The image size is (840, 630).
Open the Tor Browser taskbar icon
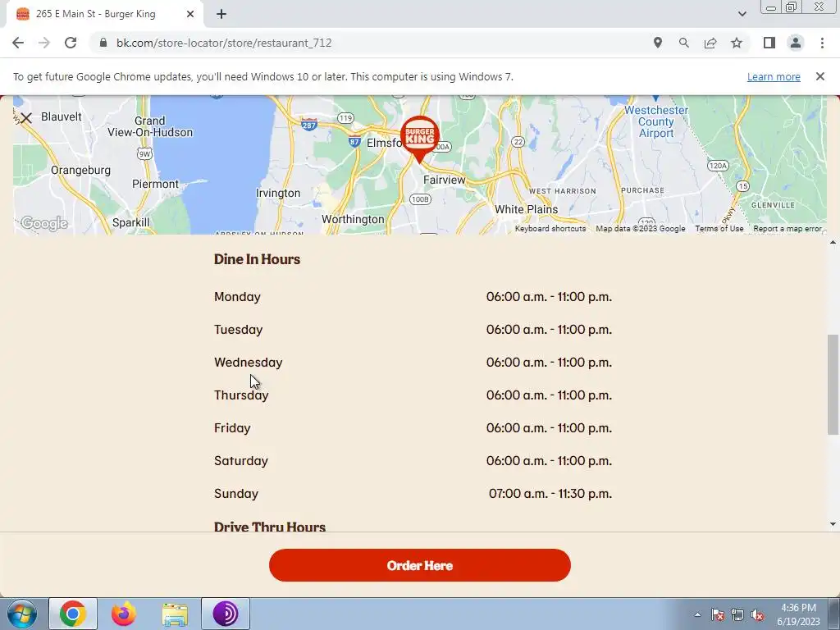click(x=226, y=614)
